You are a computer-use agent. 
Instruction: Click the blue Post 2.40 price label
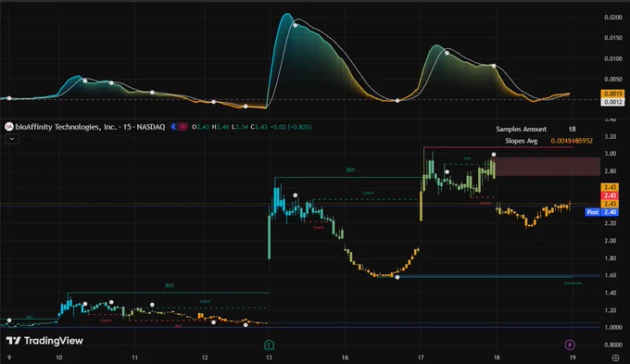pos(601,212)
